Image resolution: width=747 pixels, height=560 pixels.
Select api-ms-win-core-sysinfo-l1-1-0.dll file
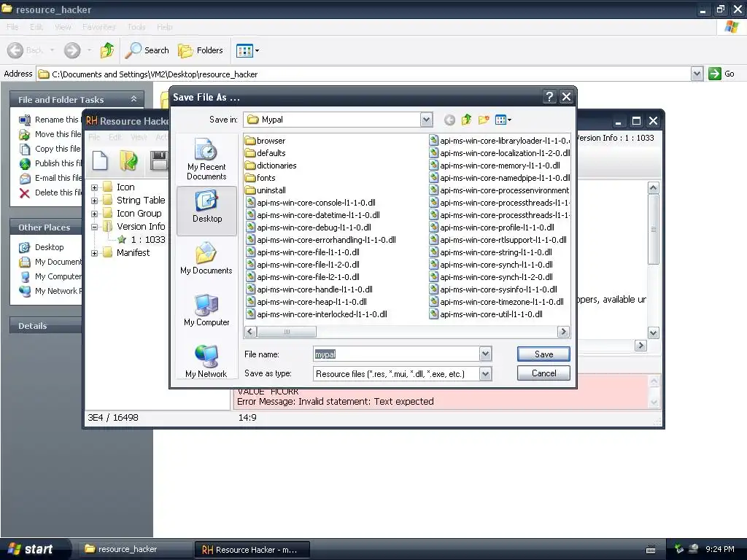[x=493, y=289]
